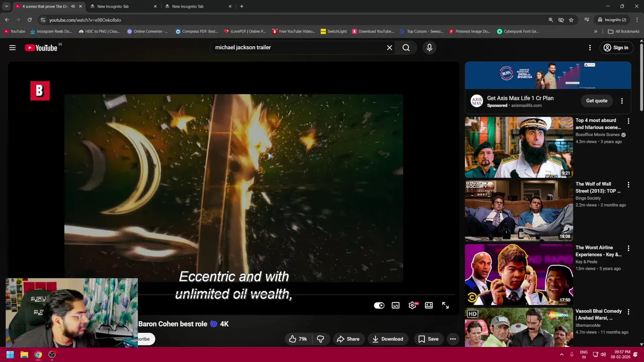Open the zoom magnifier icon in address bar
This screenshot has width=644, height=362.
point(550,20)
